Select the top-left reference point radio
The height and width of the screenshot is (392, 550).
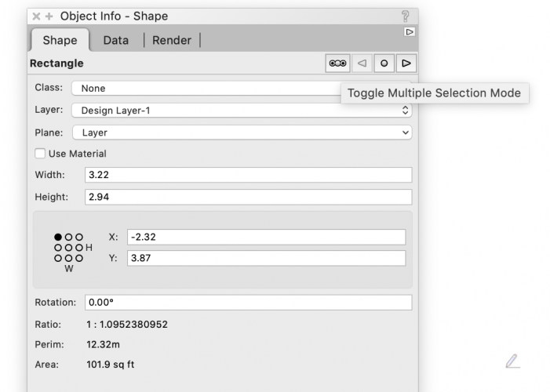[58, 237]
